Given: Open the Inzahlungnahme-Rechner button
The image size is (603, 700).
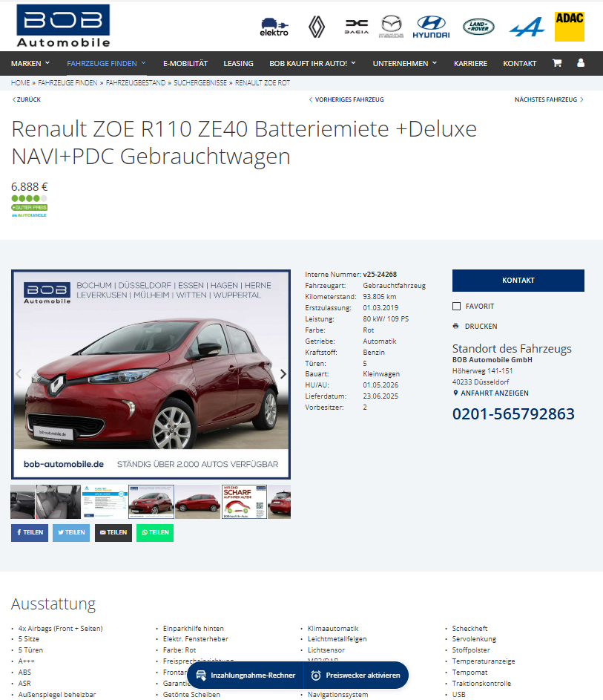Looking at the screenshot, I should pos(246,675).
